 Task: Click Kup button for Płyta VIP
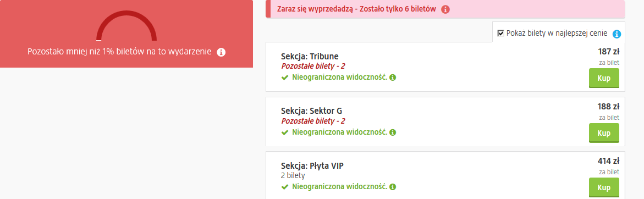tap(604, 187)
